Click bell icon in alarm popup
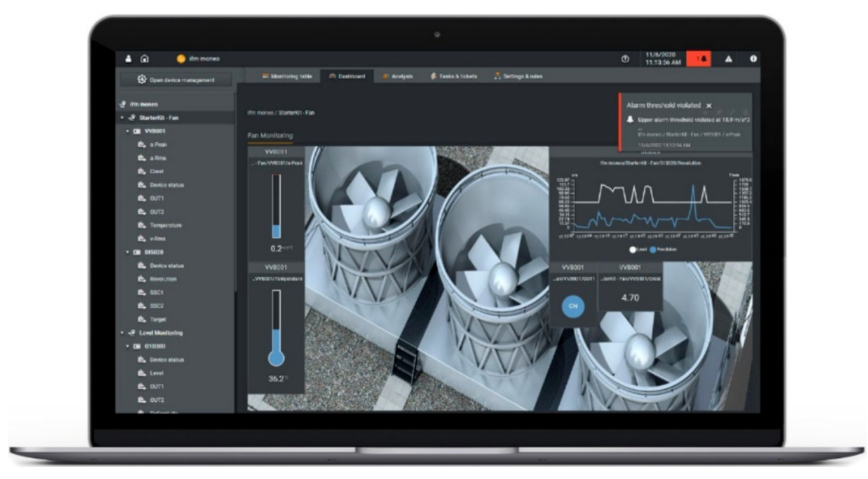This screenshot has width=868, height=479. (x=630, y=119)
